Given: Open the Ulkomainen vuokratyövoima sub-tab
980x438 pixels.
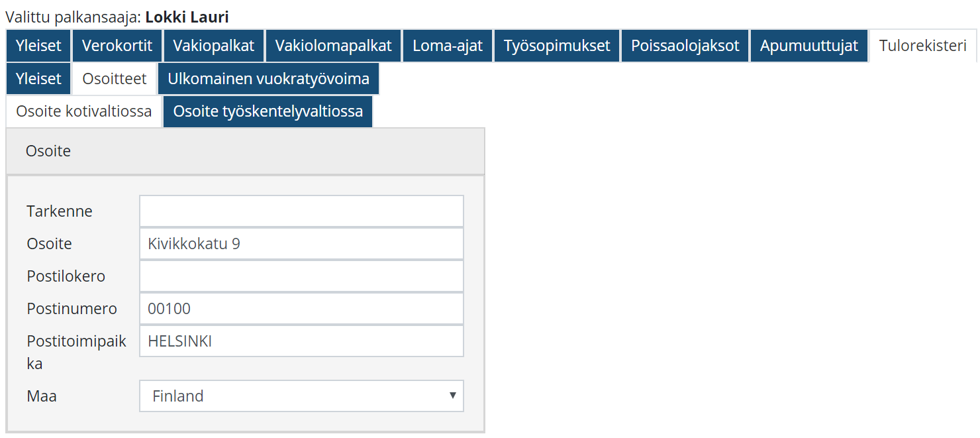Looking at the screenshot, I should point(268,79).
